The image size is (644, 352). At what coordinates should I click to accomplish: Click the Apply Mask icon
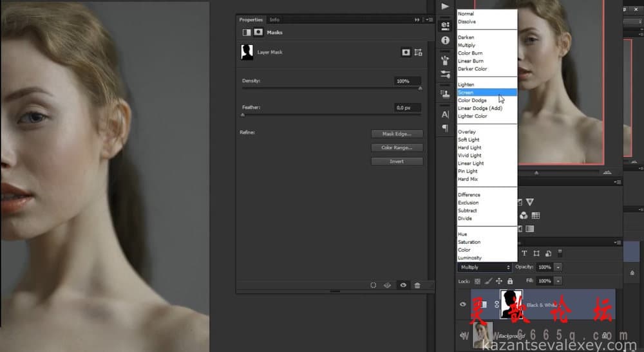[x=387, y=285]
